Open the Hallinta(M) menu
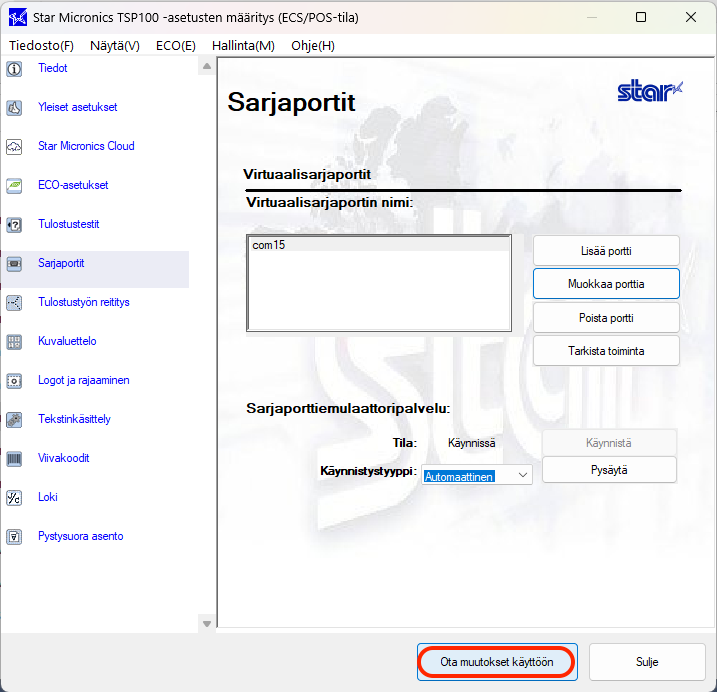This screenshot has width=717, height=692. coord(243,46)
